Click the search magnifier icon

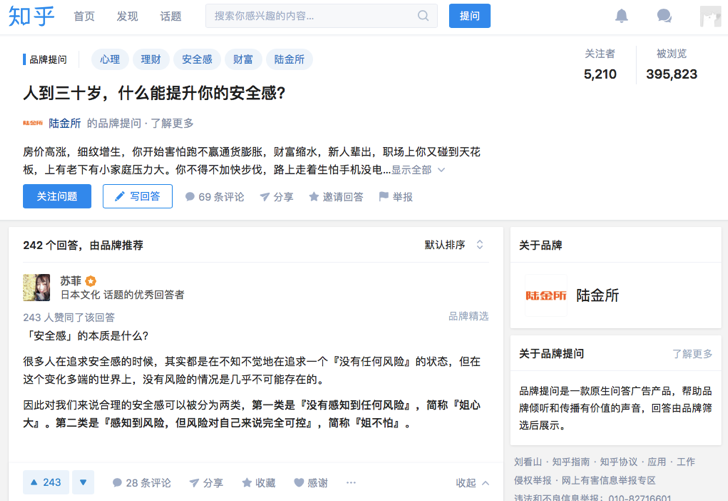click(423, 16)
